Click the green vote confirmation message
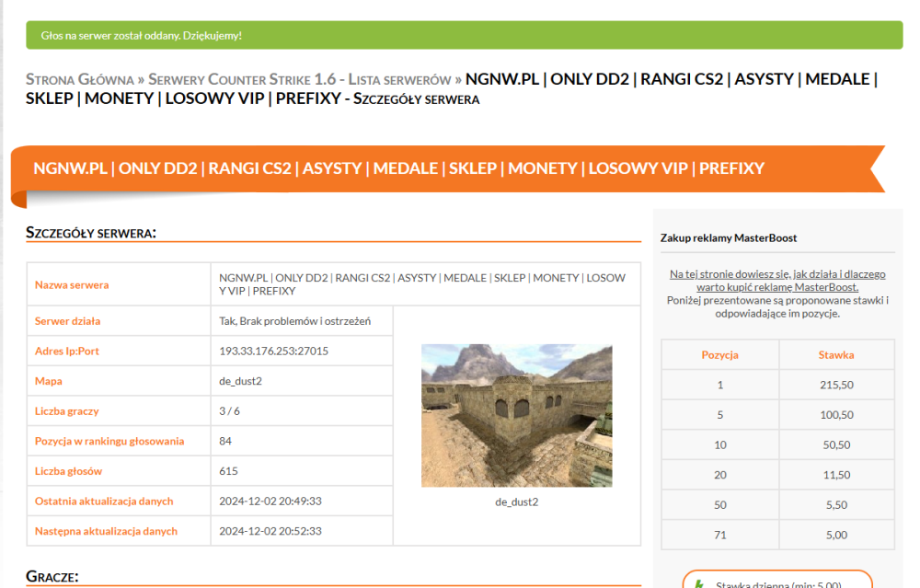This screenshot has width=920, height=588. (x=464, y=35)
